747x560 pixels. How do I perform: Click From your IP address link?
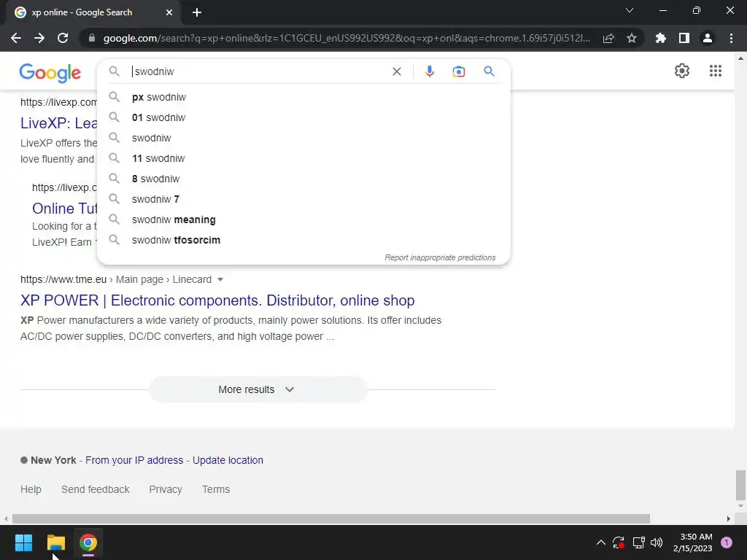click(134, 461)
